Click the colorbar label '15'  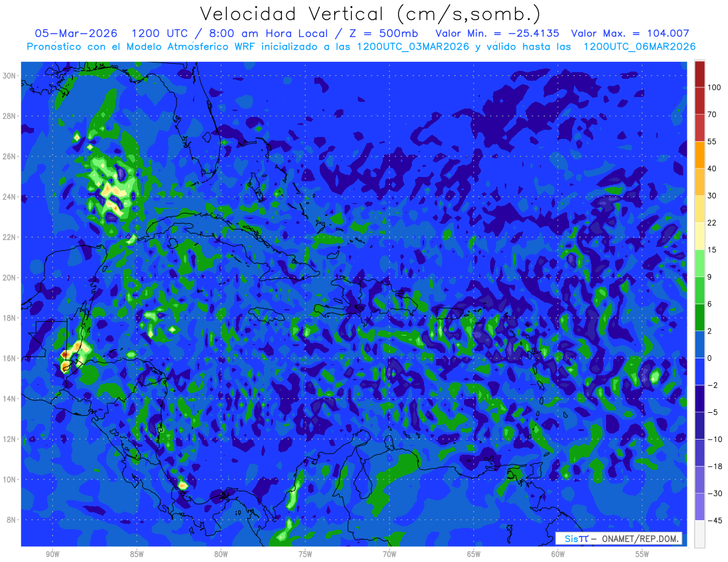pos(712,250)
